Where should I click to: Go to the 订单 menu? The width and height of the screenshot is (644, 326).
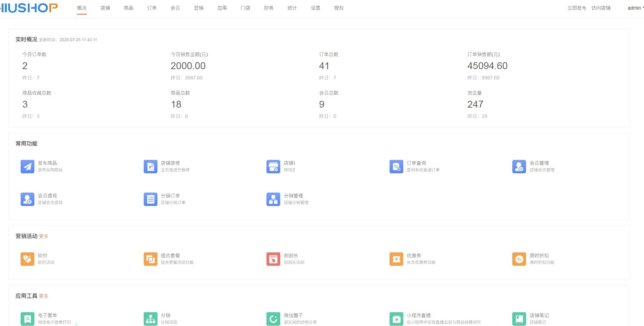[x=152, y=8]
